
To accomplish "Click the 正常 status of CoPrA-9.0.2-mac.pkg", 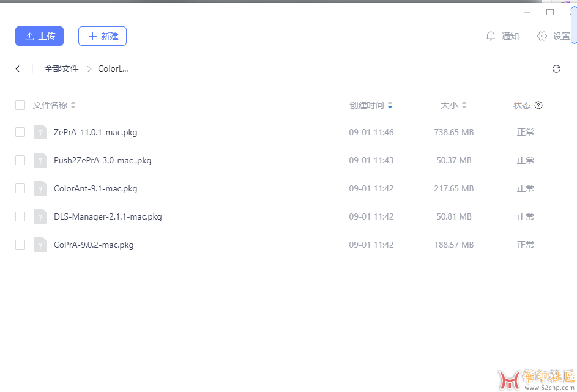I will coord(525,245).
